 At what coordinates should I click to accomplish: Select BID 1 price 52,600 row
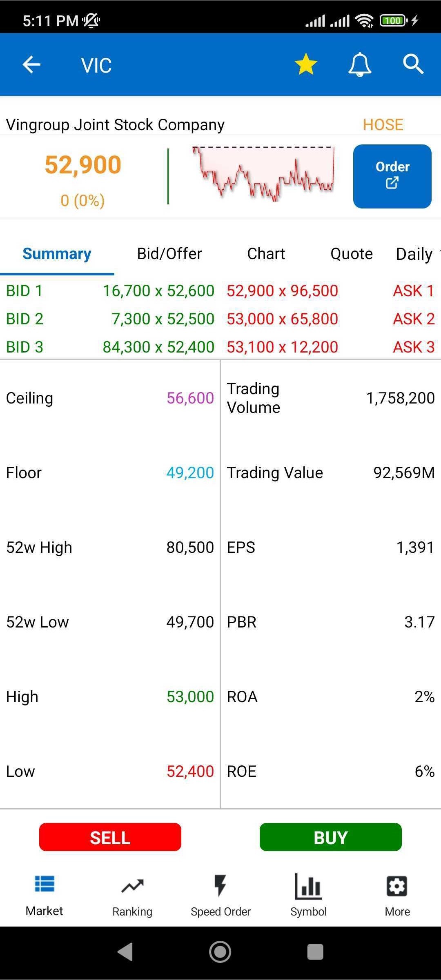pos(158,291)
